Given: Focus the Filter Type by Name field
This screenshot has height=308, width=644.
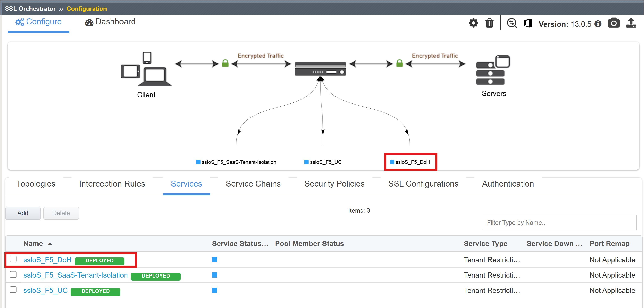Looking at the screenshot, I should [559, 222].
